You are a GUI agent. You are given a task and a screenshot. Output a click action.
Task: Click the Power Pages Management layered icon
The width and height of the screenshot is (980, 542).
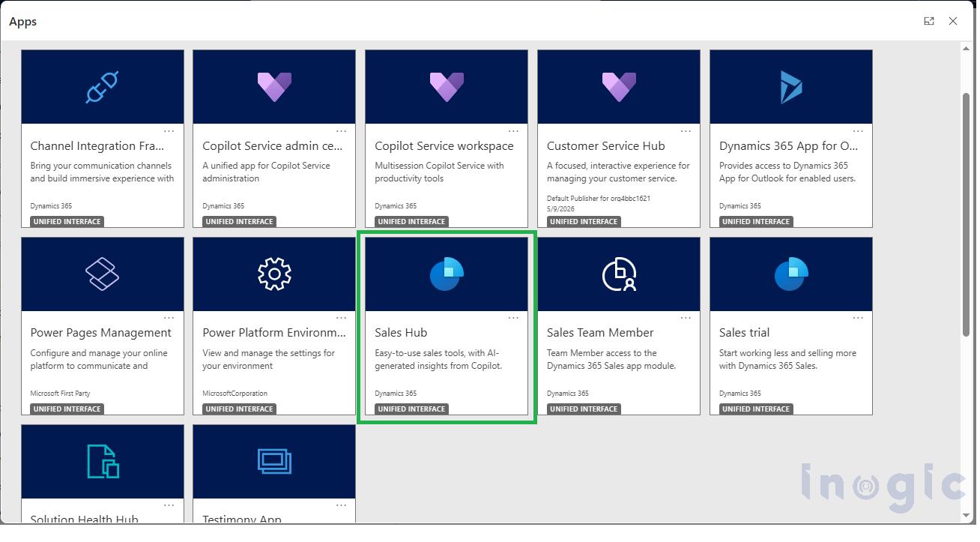102,274
